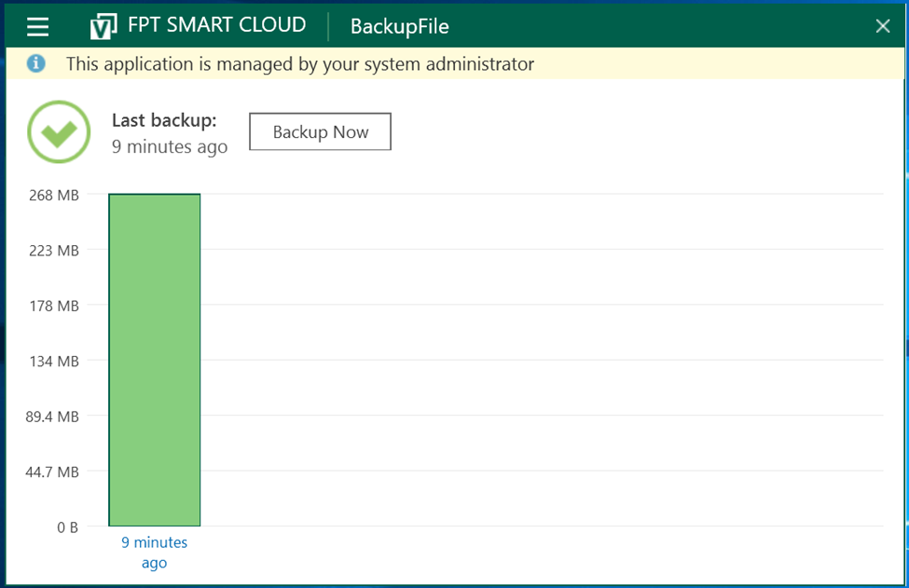Click the 89.4 MB axis label
The image size is (909, 588).
click(x=51, y=417)
